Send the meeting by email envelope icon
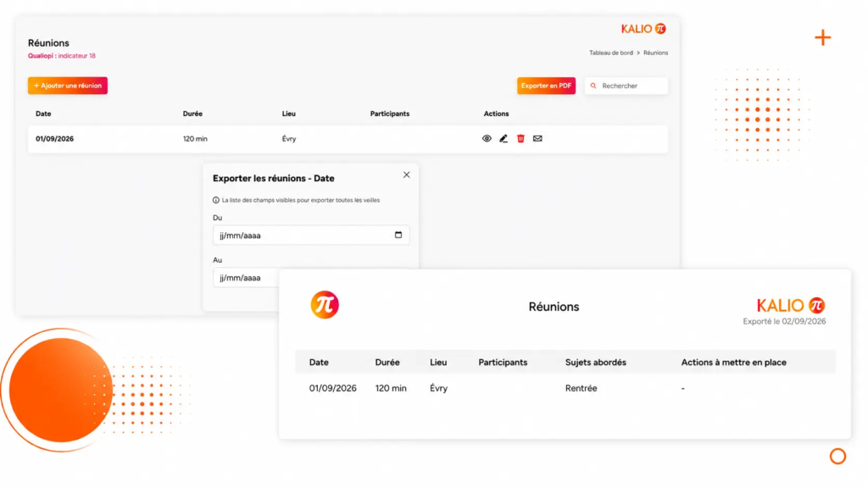The height and width of the screenshot is (488, 868). (x=537, y=139)
